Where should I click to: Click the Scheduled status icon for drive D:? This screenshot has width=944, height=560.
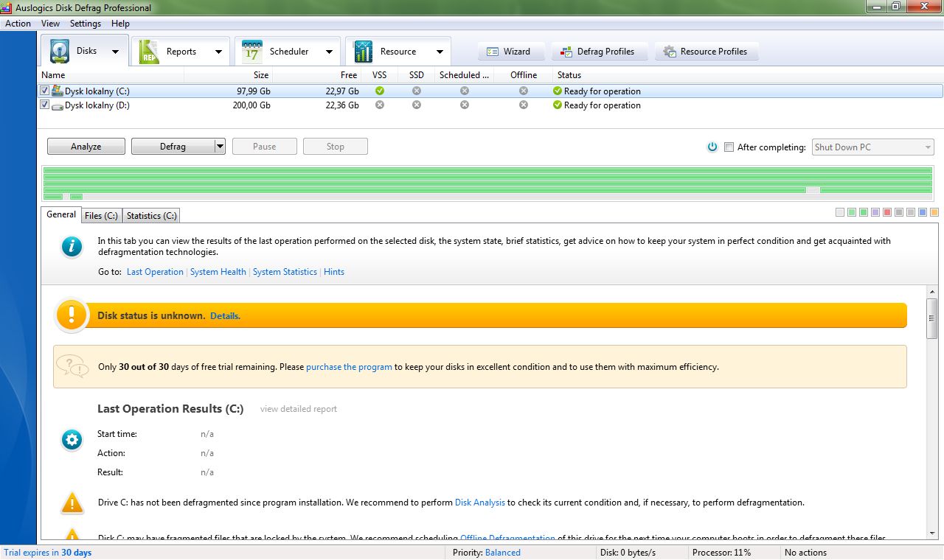(x=465, y=105)
